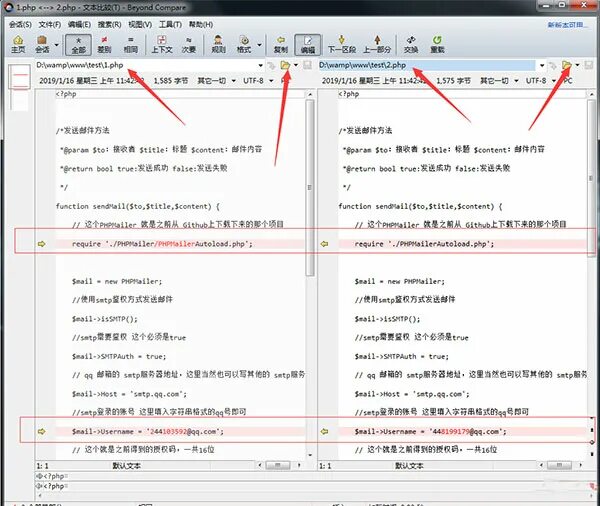
Task: Expand the left open-file folder dropdown arrow
Action: pyautogui.click(x=296, y=65)
